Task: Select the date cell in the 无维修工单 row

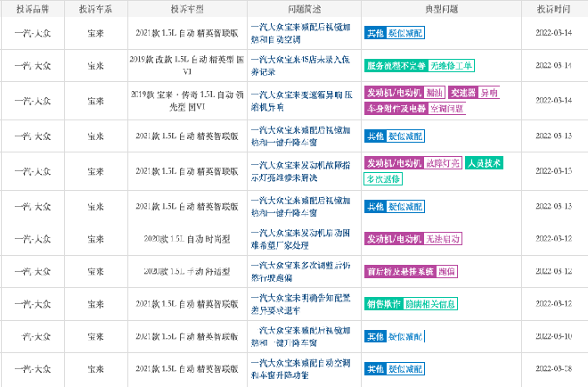Action: (x=553, y=65)
